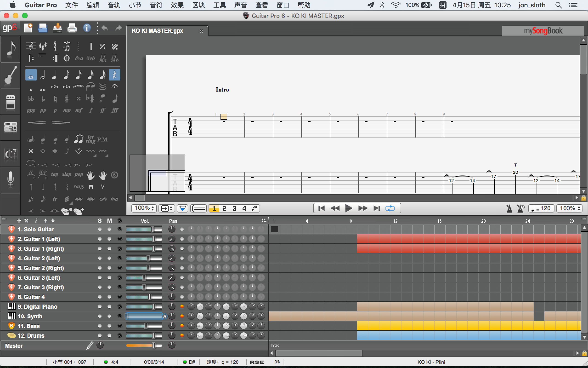
Task: Open a file using the blue folder icon
Action: [43, 28]
